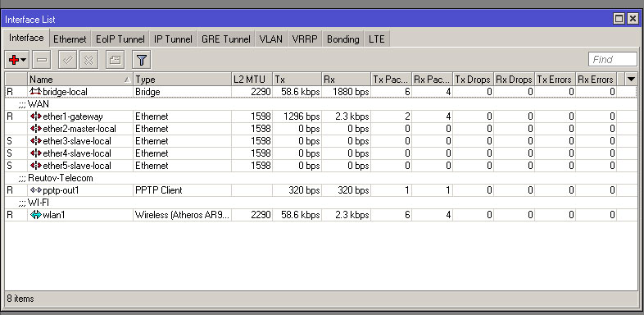Open the IP Tunnel tab
Viewport: 644px width, 315px height.
point(173,39)
